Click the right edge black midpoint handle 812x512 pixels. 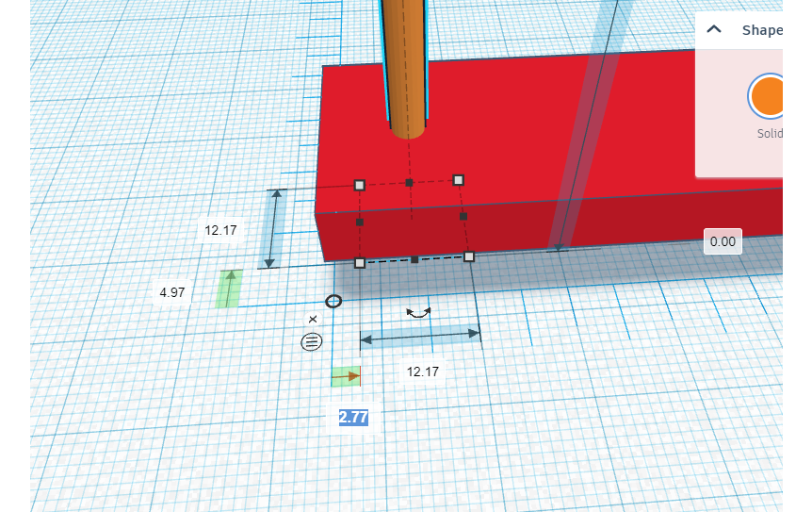pos(463,217)
